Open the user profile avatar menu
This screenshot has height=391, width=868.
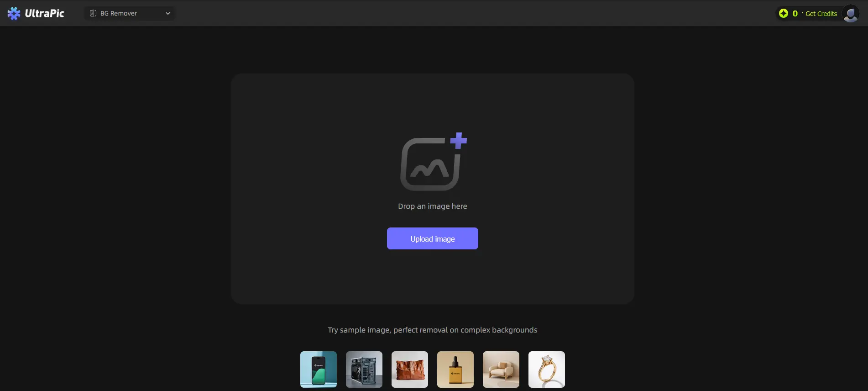(850, 13)
